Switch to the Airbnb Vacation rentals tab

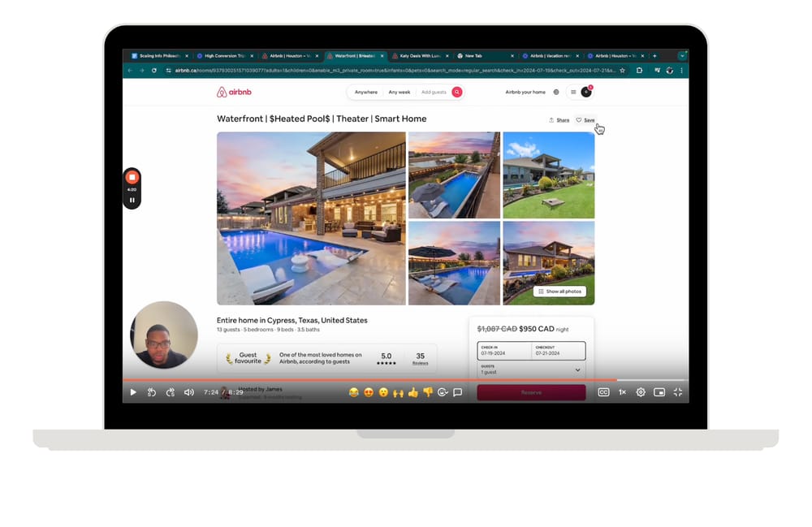pos(550,56)
